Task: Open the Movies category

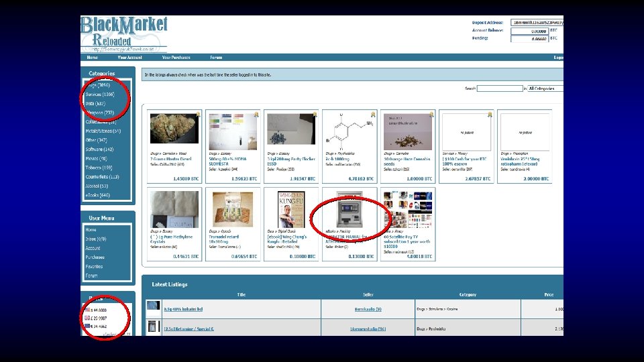Action: pos(96,158)
